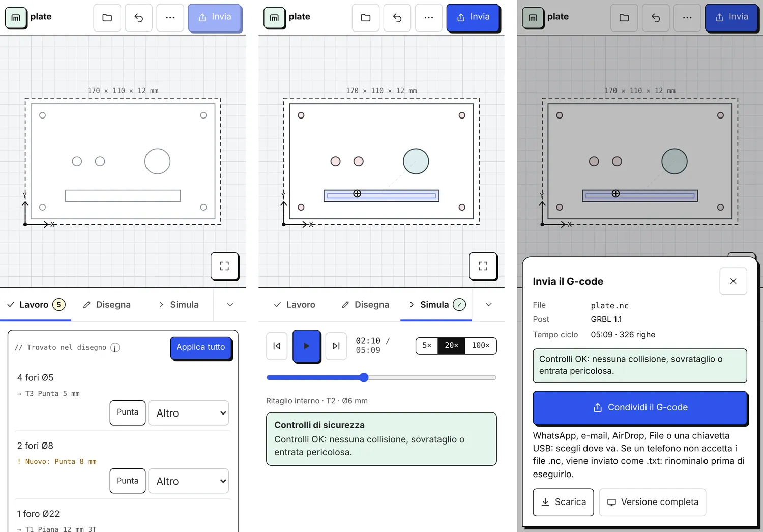Collapse middle panel with chevron beside Simula
The width and height of the screenshot is (763, 532).
tap(488, 305)
